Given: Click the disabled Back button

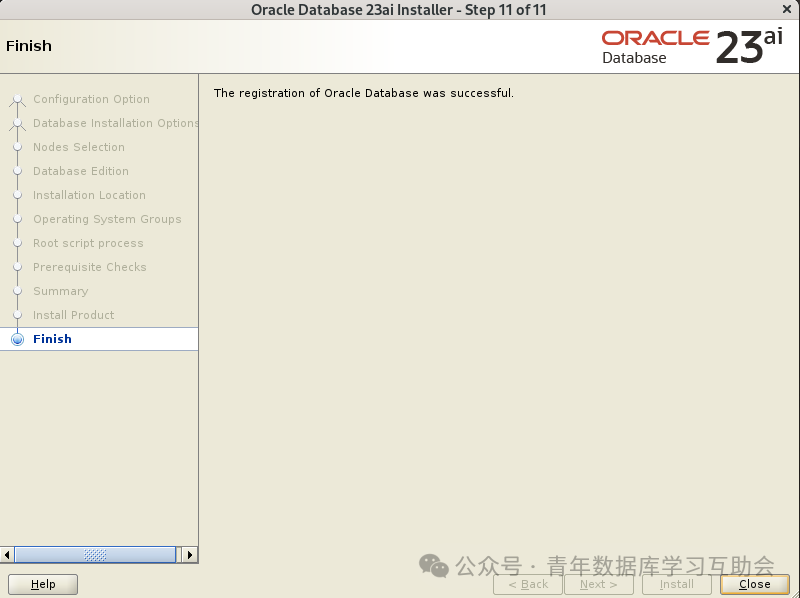Looking at the screenshot, I should (528, 584).
